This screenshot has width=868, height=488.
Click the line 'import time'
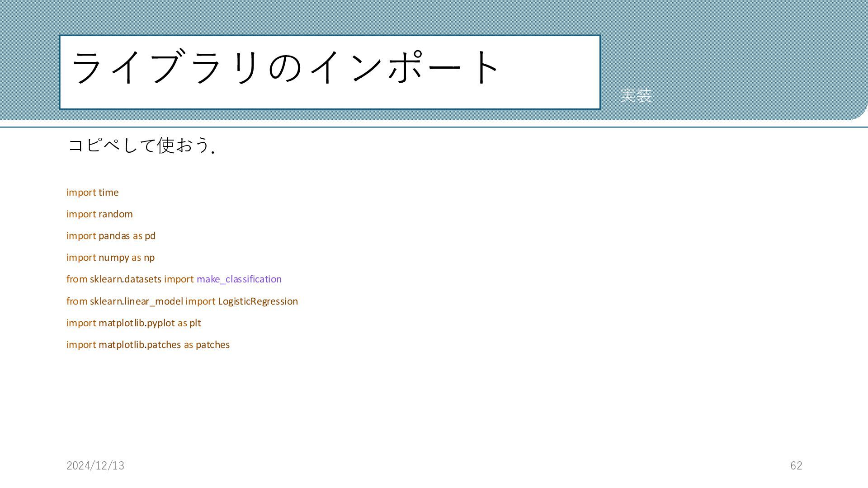pos(93,192)
